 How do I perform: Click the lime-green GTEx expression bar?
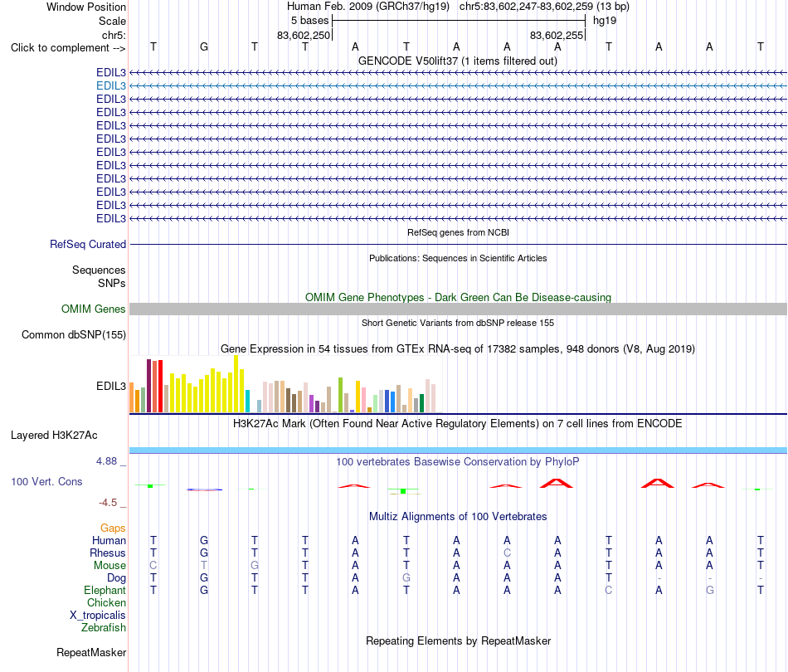[x=340, y=395]
